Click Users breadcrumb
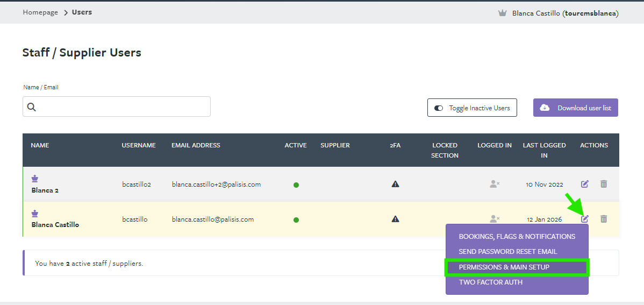Screen dimensions: 644x305 click(82, 12)
